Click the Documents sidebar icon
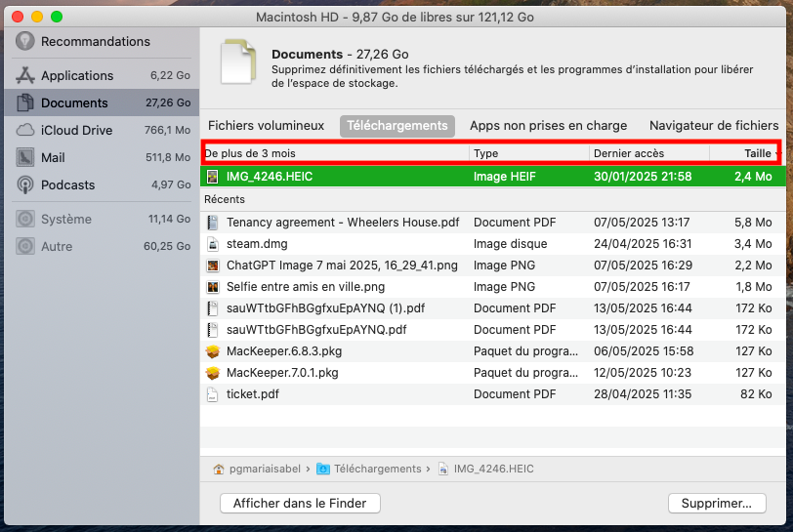This screenshot has width=793, height=532. click(24, 102)
